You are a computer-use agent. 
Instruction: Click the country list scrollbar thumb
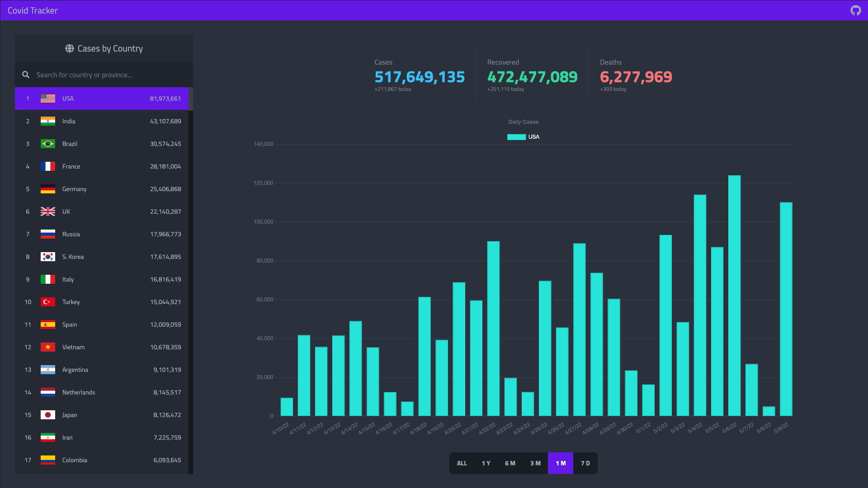pyautogui.click(x=191, y=99)
